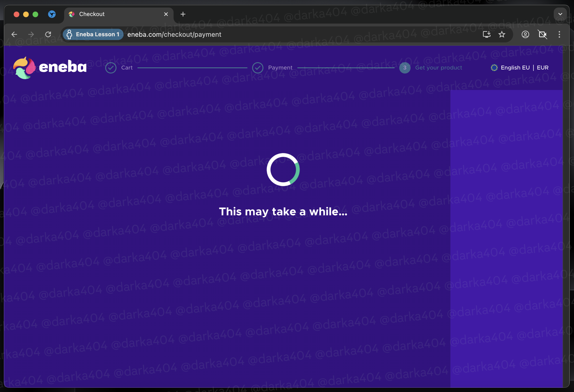Click the EUR currency selector
The width and height of the screenshot is (574, 392).
pyautogui.click(x=543, y=68)
